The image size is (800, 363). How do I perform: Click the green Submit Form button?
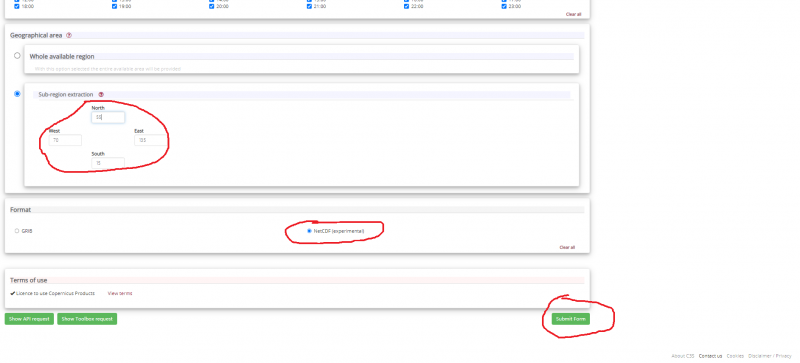570,319
